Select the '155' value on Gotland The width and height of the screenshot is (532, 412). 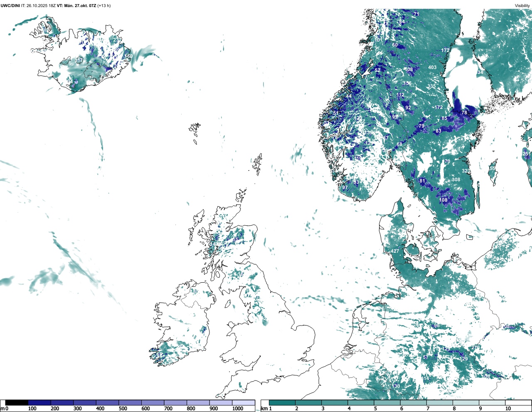click(492, 168)
